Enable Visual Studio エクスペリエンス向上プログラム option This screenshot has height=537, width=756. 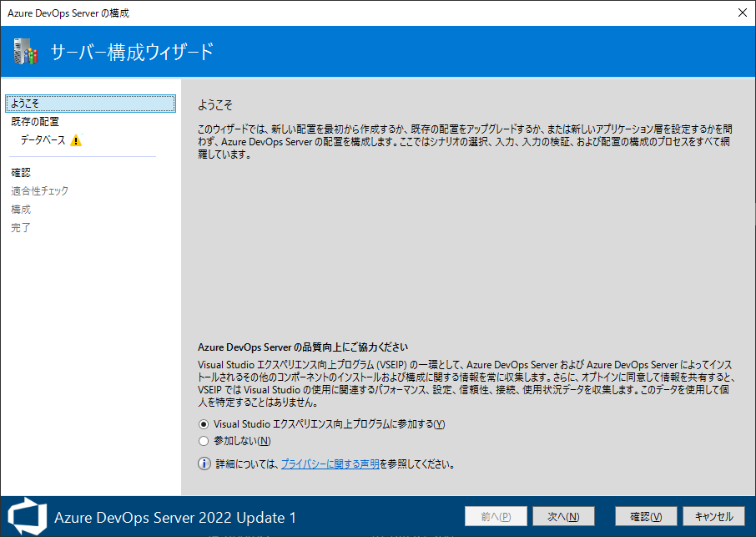point(203,424)
